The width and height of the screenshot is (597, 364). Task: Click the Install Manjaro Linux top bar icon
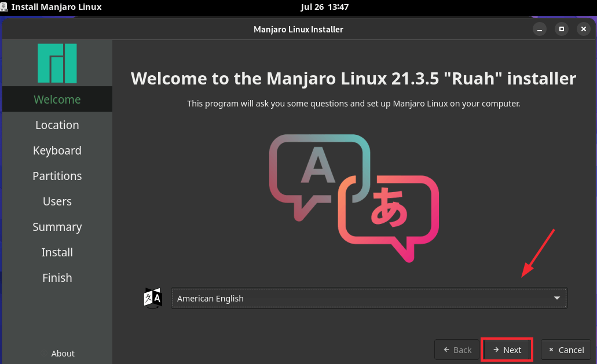[x=4, y=7]
